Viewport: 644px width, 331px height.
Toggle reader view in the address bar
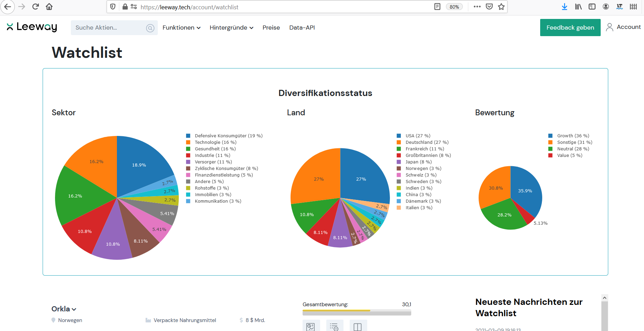click(437, 7)
